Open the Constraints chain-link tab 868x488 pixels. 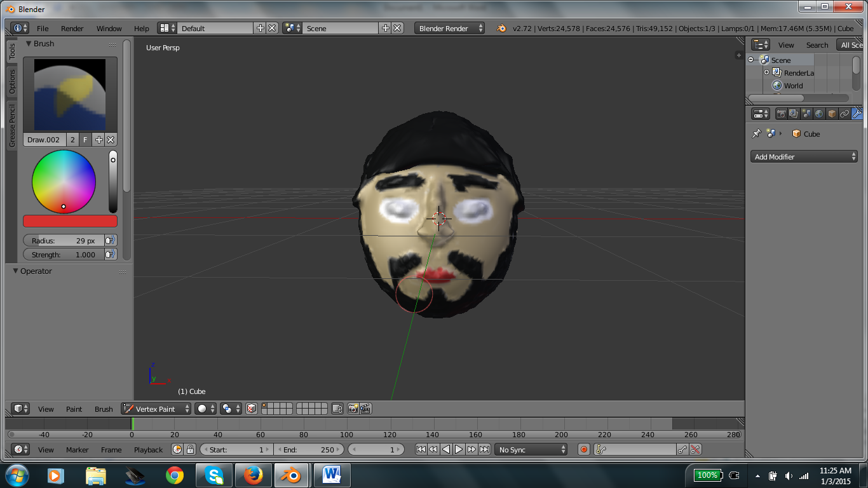pyautogui.click(x=844, y=114)
